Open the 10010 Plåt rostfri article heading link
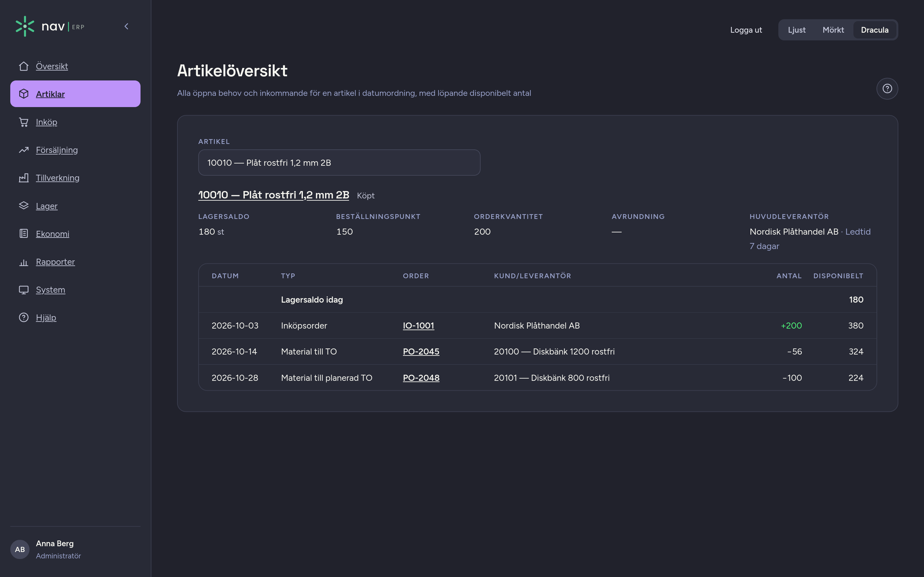Screen dimensions: 924x577 point(273,195)
